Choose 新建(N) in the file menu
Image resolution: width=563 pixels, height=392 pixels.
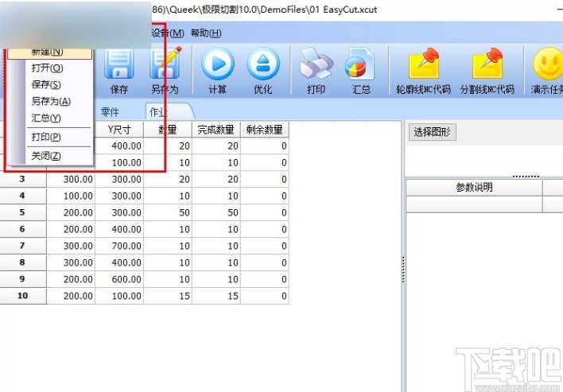[x=50, y=53]
